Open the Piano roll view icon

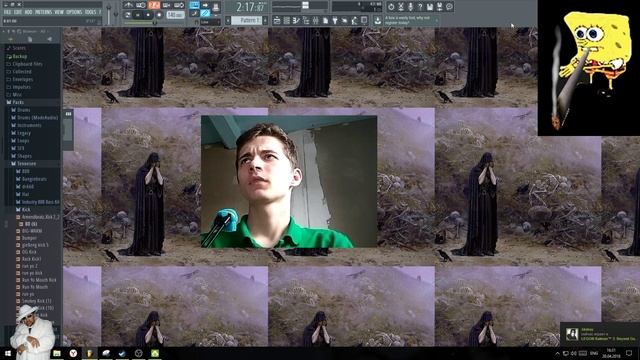coord(296,20)
